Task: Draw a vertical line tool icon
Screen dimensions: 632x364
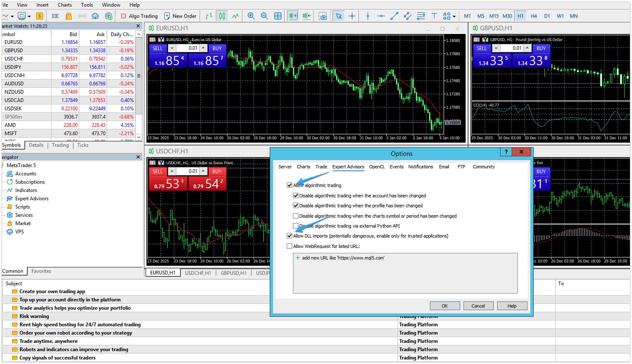Action: [x=368, y=16]
